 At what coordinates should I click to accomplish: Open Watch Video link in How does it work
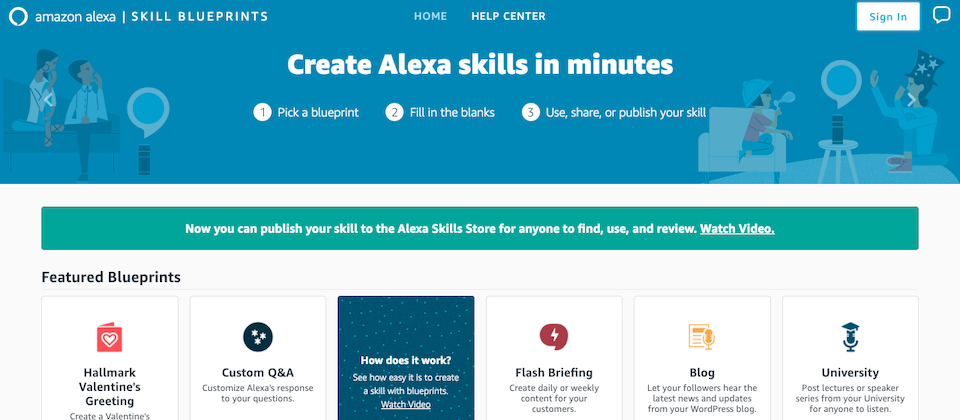pos(405,405)
